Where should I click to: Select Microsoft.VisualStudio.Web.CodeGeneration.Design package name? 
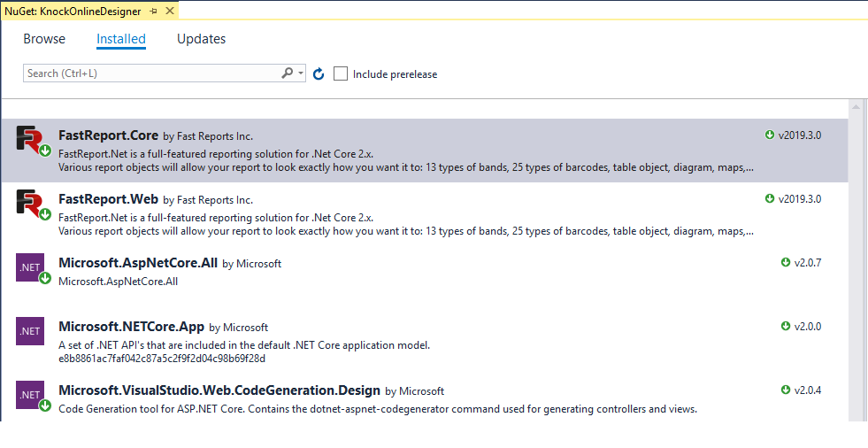pos(219,390)
